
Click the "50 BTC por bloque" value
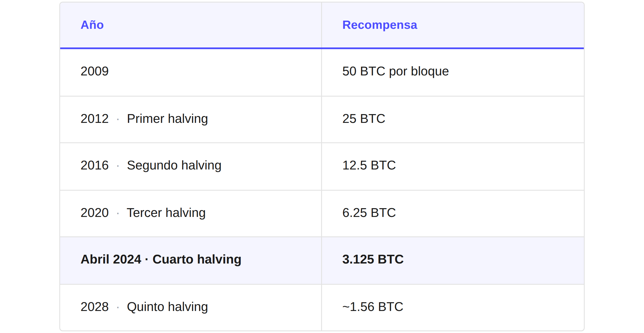(395, 71)
